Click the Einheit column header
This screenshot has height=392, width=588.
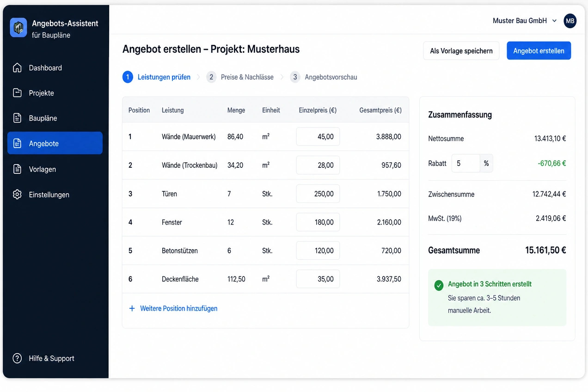[x=271, y=110]
